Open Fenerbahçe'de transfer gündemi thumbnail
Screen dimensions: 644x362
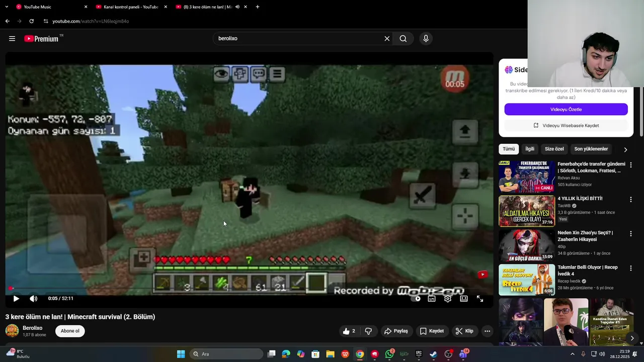pyautogui.click(x=527, y=177)
